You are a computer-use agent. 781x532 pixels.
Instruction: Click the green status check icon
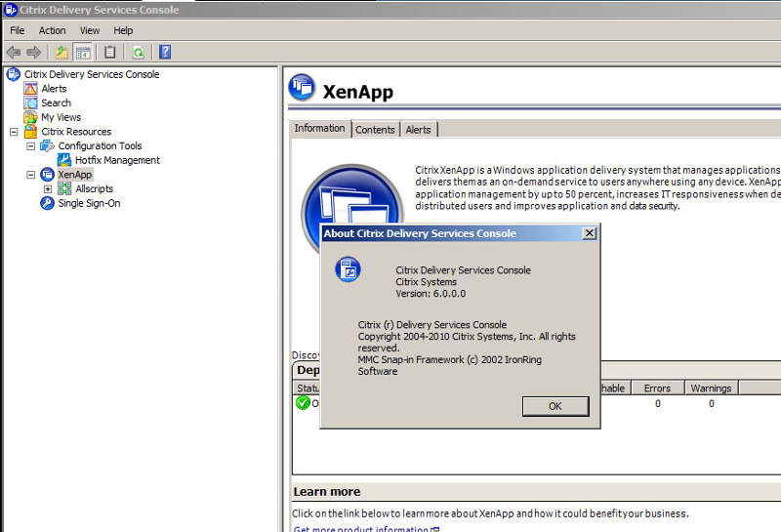303,402
